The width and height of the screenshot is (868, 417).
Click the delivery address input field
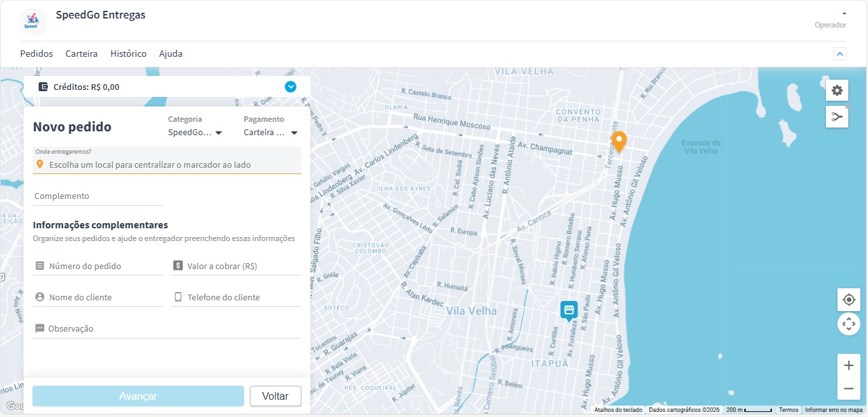[167, 165]
